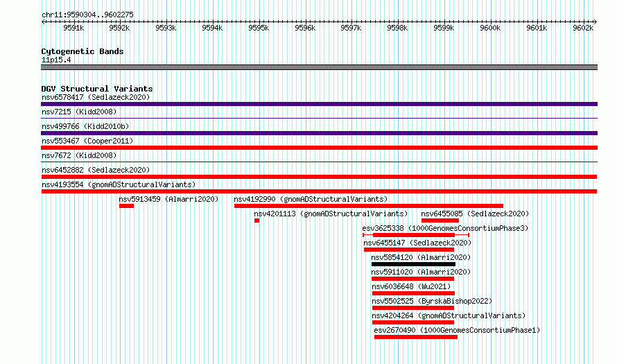Click the 9598k ruler label

pyautogui.click(x=397, y=28)
